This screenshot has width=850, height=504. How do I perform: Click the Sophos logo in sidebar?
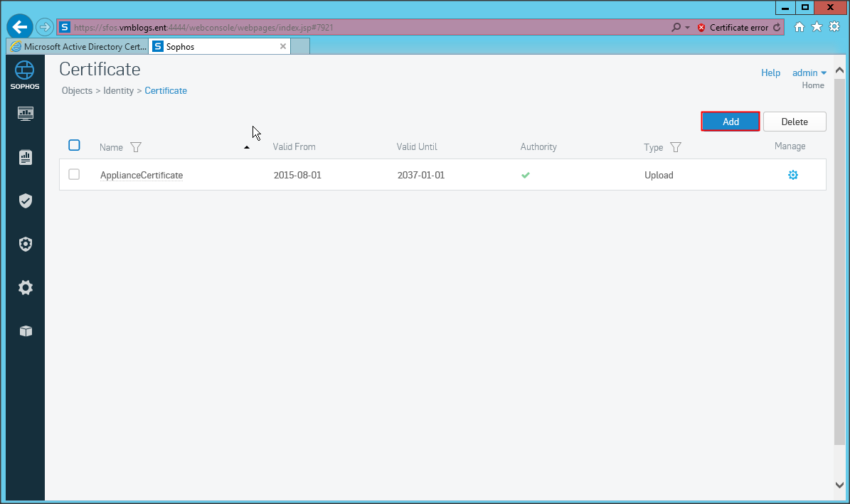click(x=25, y=75)
